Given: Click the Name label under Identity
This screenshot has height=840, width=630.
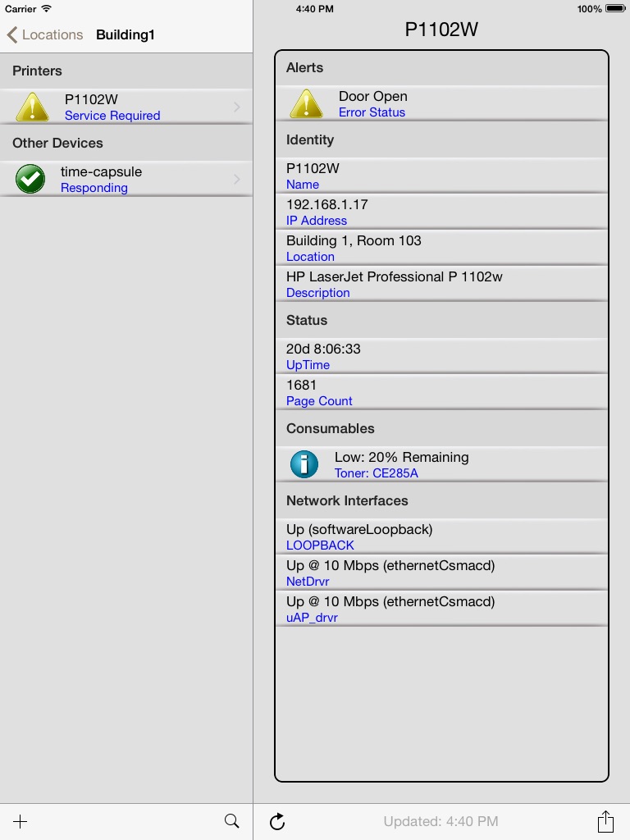Looking at the screenshot, I should 303,185.
